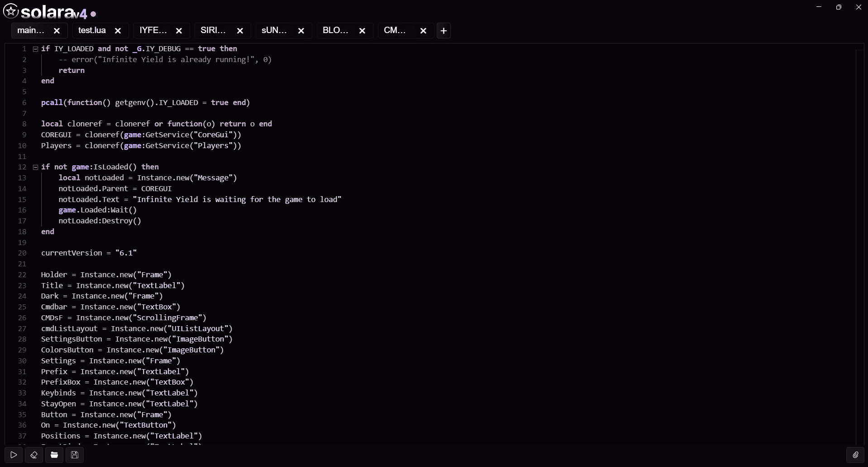The height and width of the screenshot is (467, 868).
Task: Attach with the paperclip icon
Action: [x=855, y=455]
